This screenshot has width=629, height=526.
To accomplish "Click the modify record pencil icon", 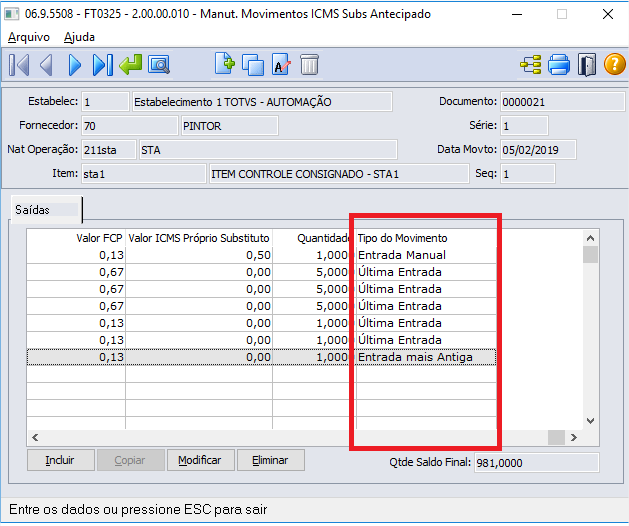I will 281,65.
